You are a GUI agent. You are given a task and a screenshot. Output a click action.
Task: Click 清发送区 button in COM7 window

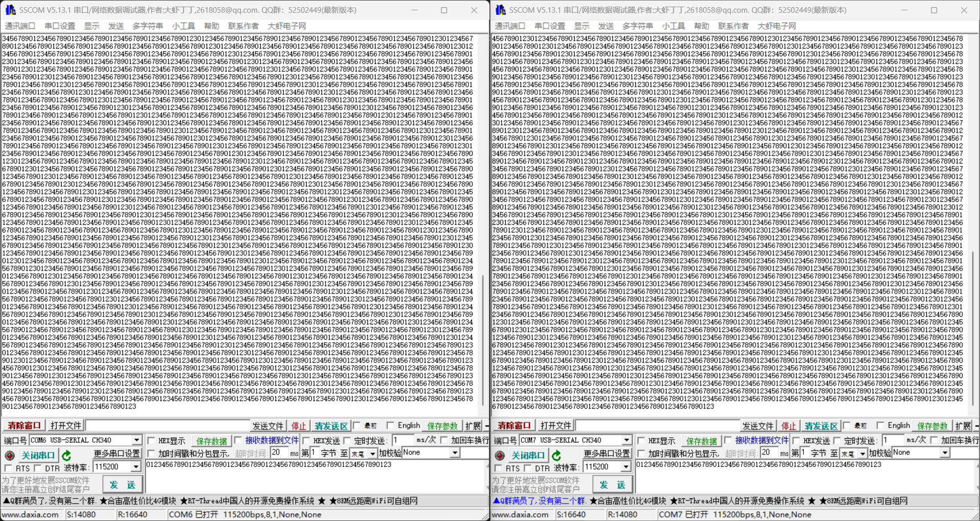[821, 426]
